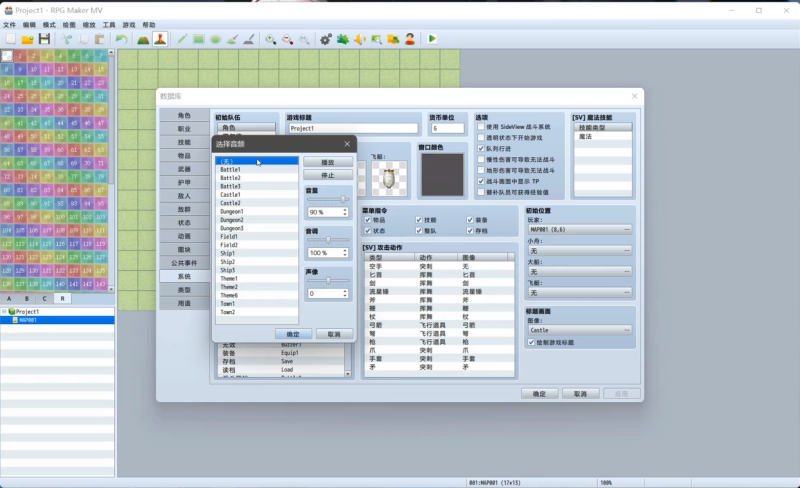Open Plugin Manager puzzle icon
Image resolution: width=800 pixels, height=488 pixels.
point(343,39)
